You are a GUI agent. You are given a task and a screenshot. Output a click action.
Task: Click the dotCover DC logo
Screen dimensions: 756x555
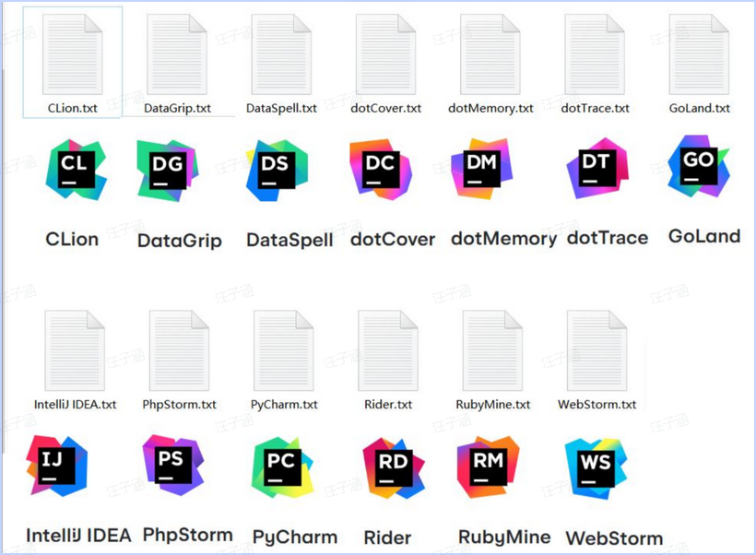point(381,170)
